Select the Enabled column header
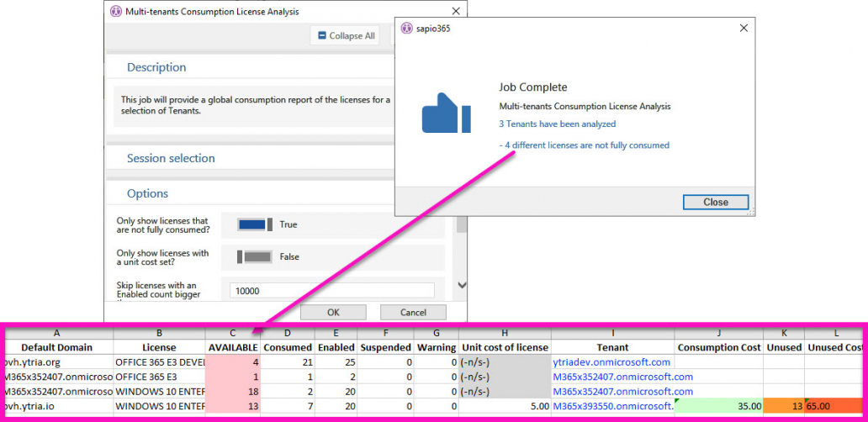 [336, 347]
